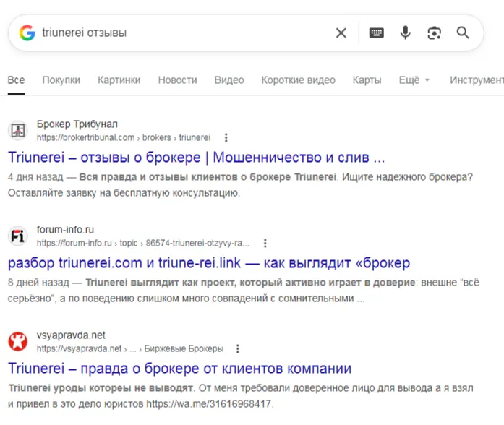The image size is (504, 425).
Task: Start voice search with the microphone icon
Action: pos(406,33)
